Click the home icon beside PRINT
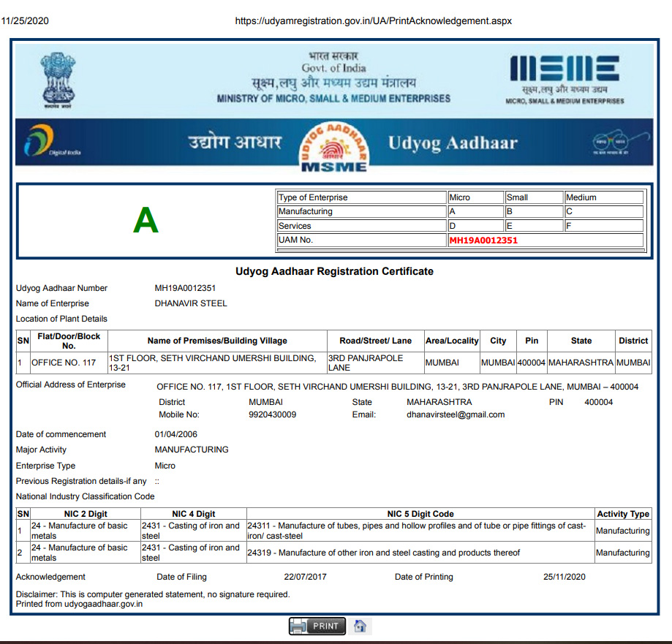 (x=359, y=626)
